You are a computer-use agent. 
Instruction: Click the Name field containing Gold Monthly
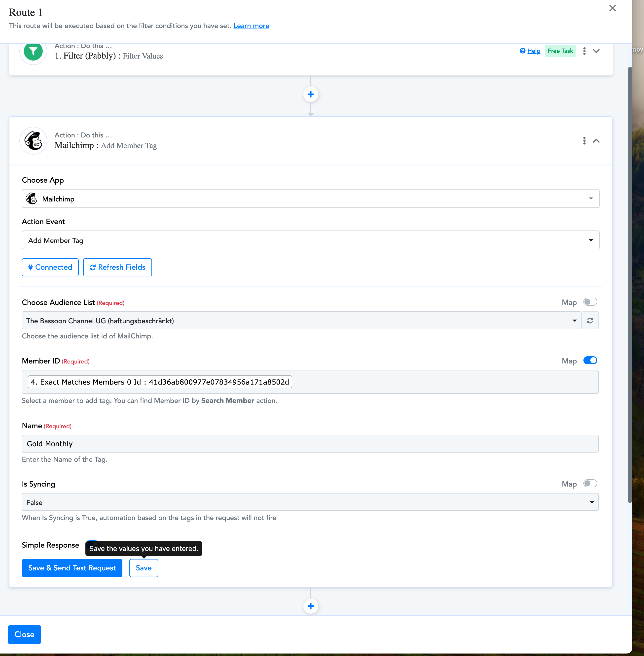click(x=310, y=443)
